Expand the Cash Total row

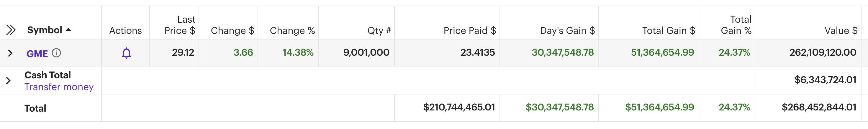tap(9, 81)
